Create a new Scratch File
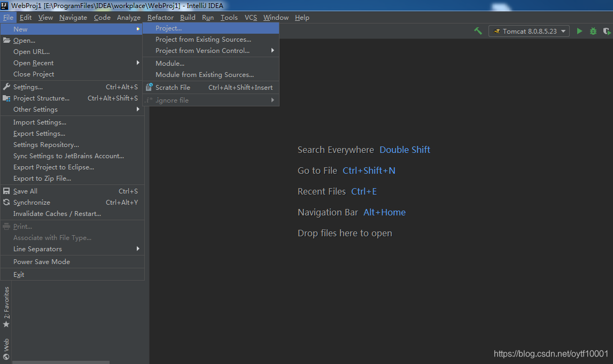Screen dimensions: 613x364 [211, 88]
